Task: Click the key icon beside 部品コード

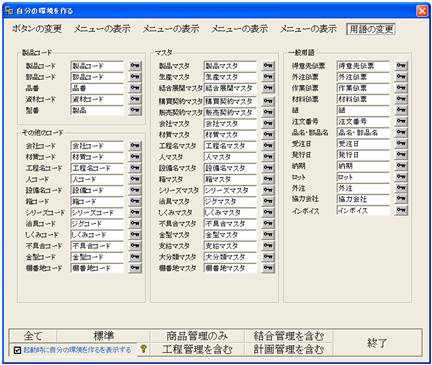Action: click(x=135, y=77)
